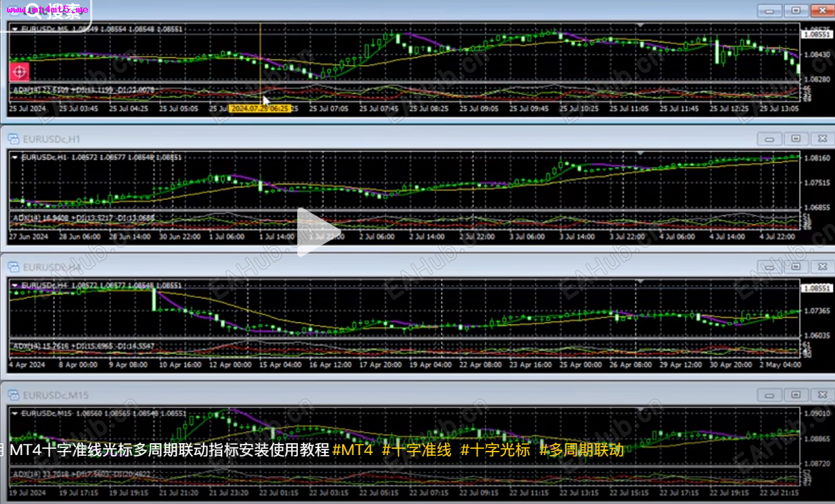Maximize the EURUSDc,M15 chart window
835x504 pixels.
pyautogui.click(x=796, y=395)
